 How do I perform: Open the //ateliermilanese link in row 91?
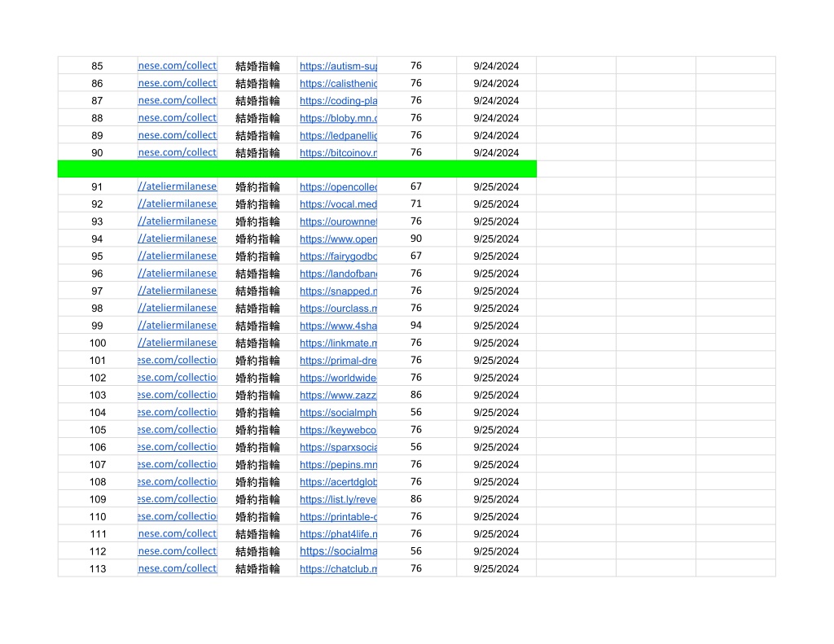[177, 186]
